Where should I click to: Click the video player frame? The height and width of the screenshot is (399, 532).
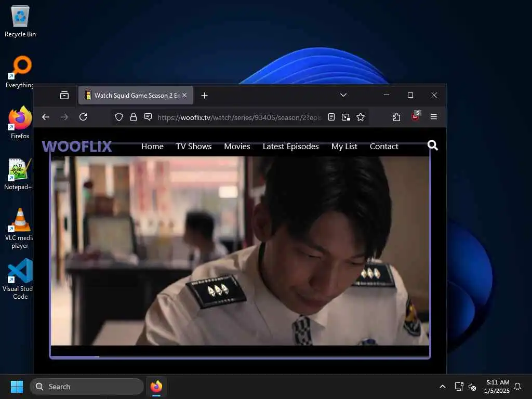coord(240,251)
